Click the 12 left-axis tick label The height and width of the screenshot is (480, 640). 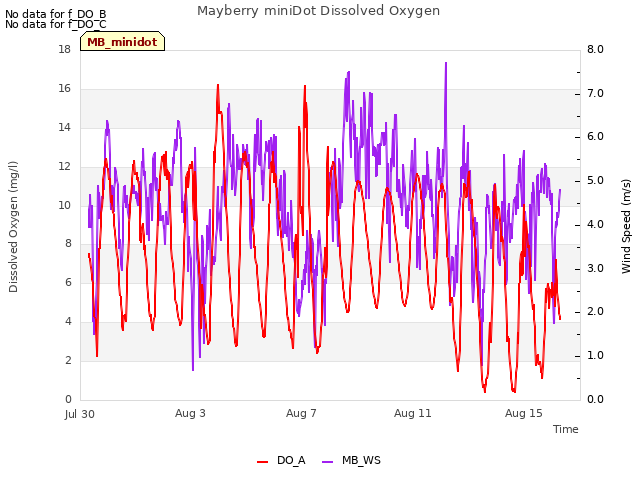tap(64, 166)
